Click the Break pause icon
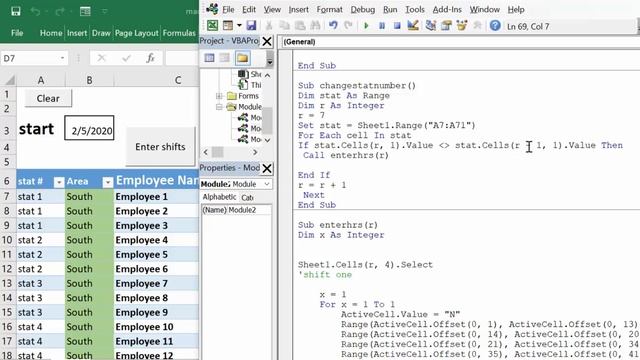Viewport: 640px width, 360px height. pyautogui.click(x=382, y=26)
